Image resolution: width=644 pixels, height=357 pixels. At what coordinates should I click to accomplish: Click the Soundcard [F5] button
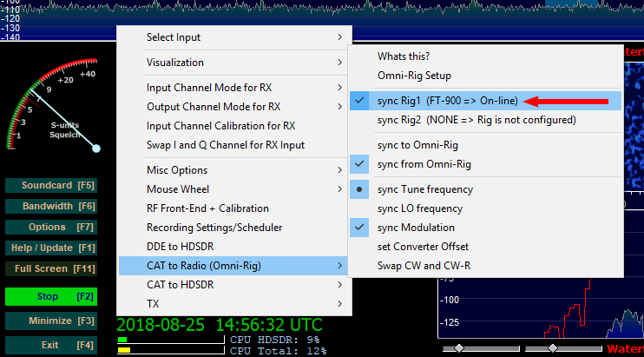pos(49,186)
